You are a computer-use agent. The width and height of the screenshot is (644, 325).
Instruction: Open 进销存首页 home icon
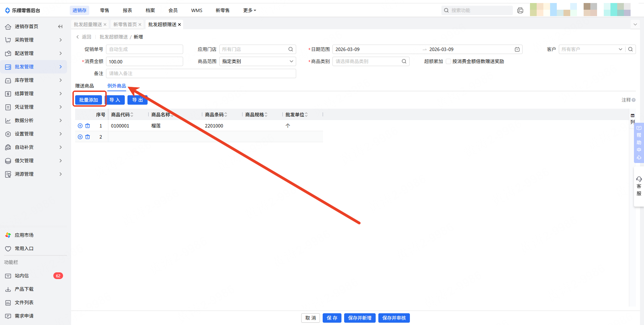pos(8,26)
